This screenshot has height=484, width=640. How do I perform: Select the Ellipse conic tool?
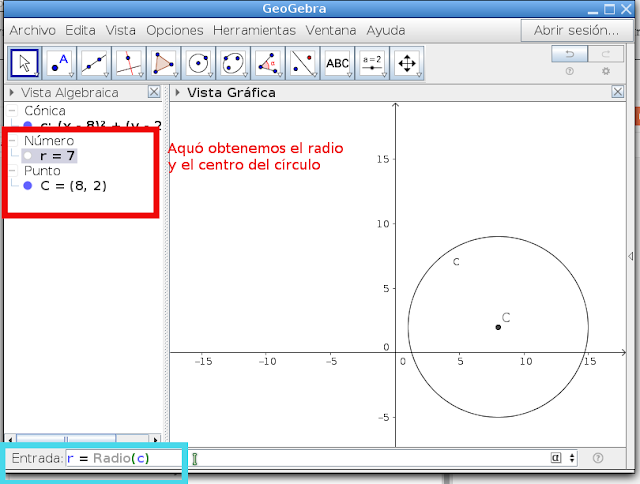(x=233, y=63)
